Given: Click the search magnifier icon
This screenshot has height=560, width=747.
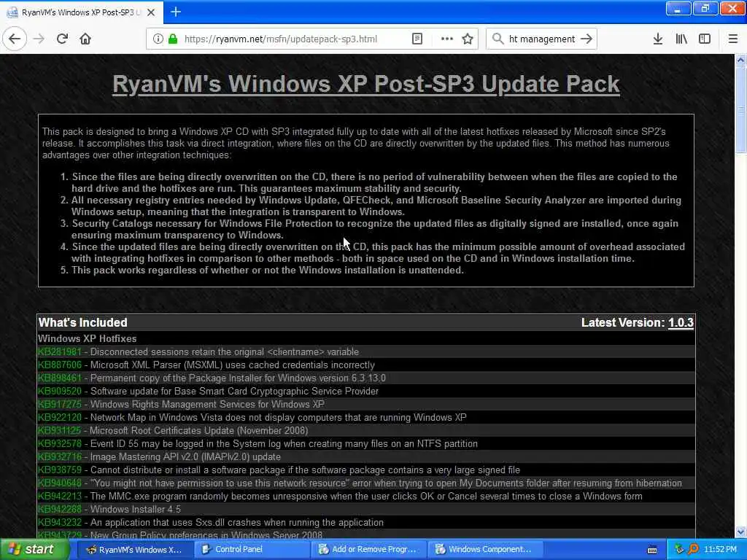Looking at the screenshot, I should pyautogui.click(x=498, y=39).
